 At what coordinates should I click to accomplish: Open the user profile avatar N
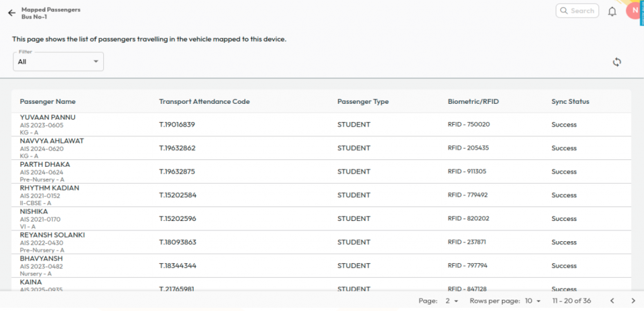tap(634, 11)
